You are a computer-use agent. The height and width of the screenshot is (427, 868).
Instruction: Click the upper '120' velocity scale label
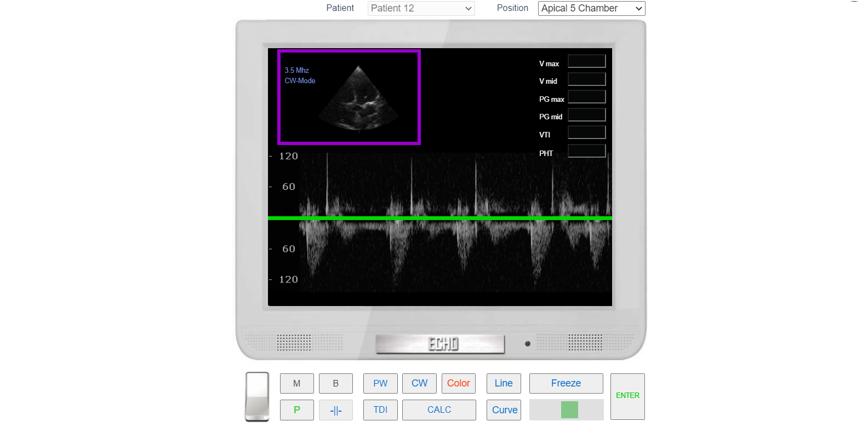(288, 157)
